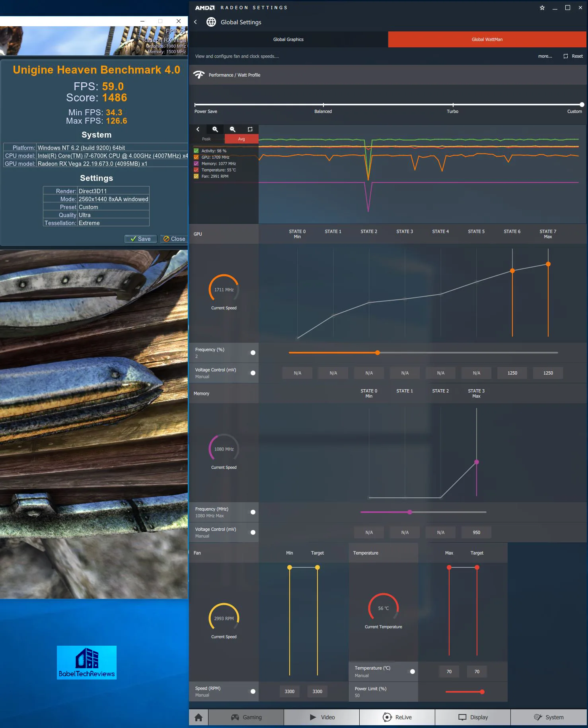Select Turbo profile point
The image size is (588, 728).
point(453,105)
